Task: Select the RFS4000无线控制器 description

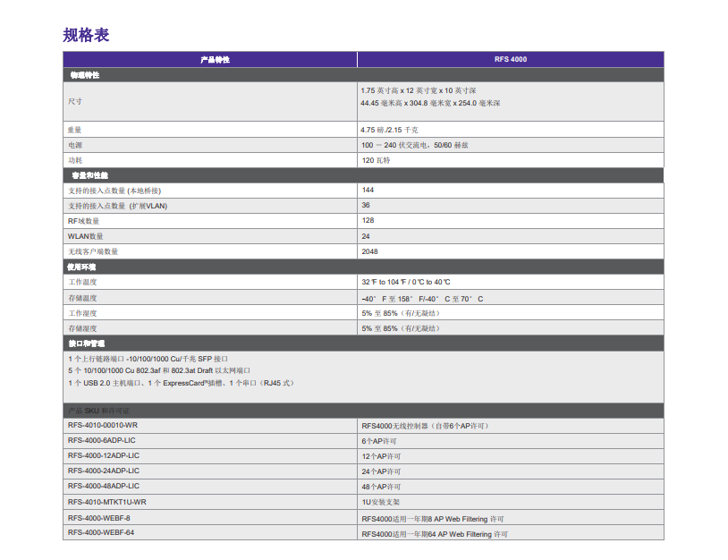Action: (x=426, y=427)
